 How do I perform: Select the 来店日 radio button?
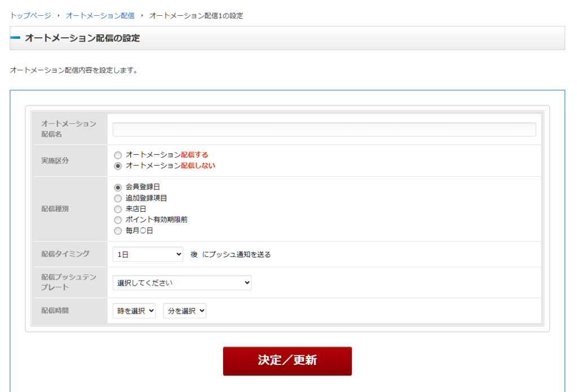point(118,209)
